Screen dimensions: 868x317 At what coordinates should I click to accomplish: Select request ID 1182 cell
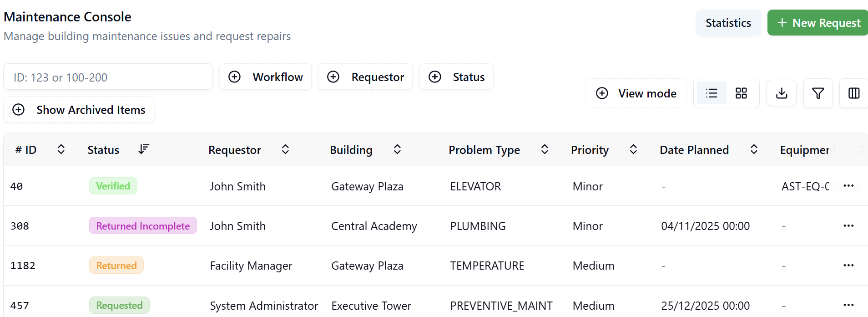pyautogui.click(x=23, y=266)
